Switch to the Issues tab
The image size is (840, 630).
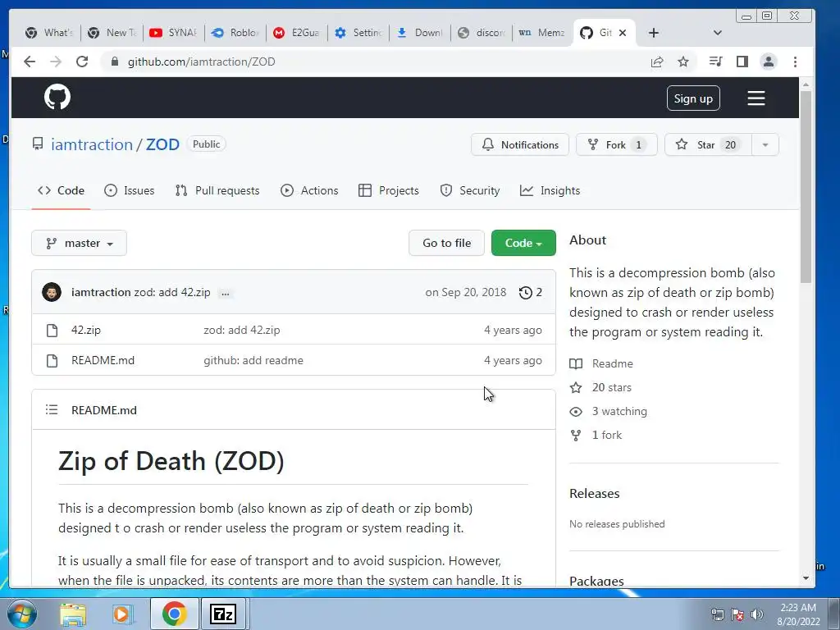pyautogui.click(x=129, y=190)
